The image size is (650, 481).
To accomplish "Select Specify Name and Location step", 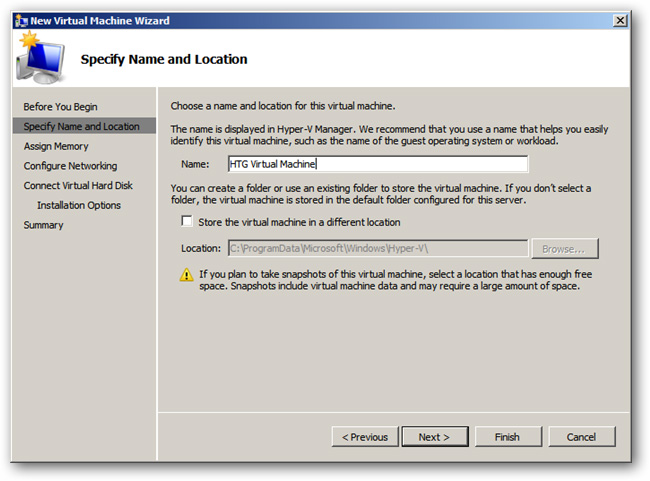I will click(84, 126).
